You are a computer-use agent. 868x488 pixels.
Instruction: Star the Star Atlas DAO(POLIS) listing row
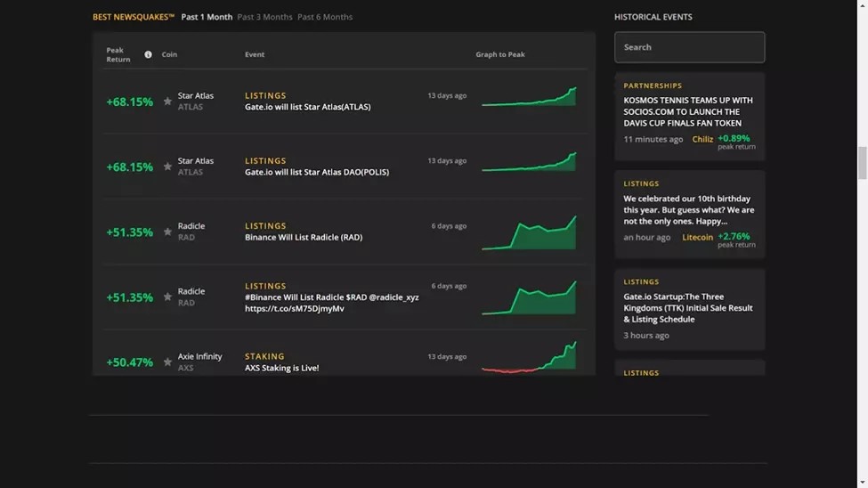tap(167, 167)
